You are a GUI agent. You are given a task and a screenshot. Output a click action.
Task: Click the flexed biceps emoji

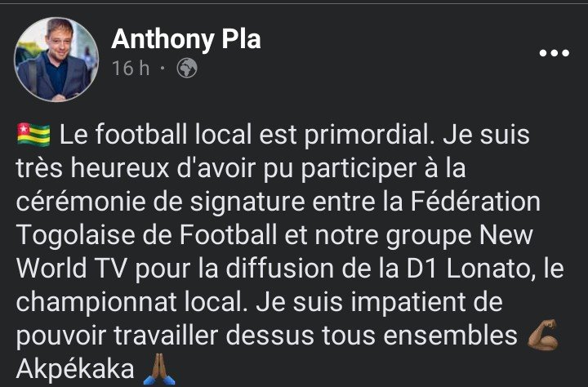544,336
